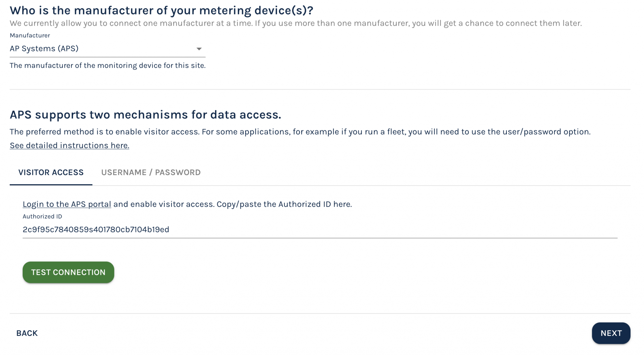Go back using the Back button

click(x=27, y=333)
